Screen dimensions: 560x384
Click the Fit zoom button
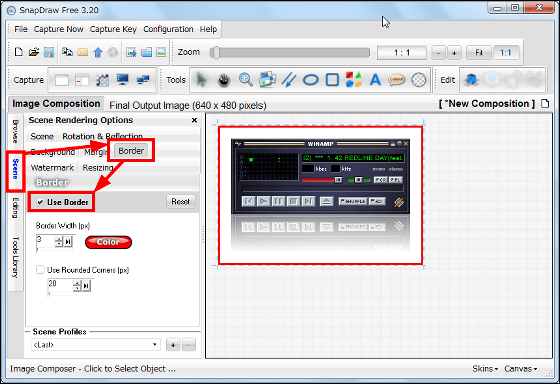coord(479,53)
